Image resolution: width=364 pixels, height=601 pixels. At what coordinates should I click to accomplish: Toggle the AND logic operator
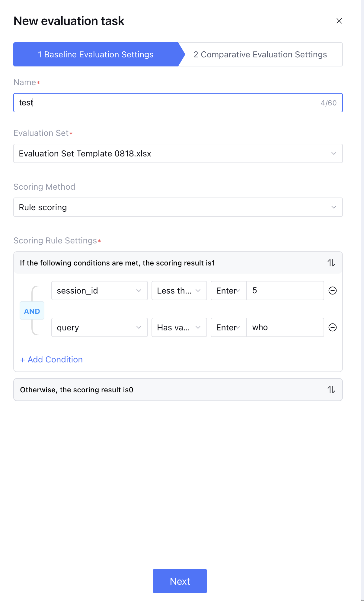(32, 311)
